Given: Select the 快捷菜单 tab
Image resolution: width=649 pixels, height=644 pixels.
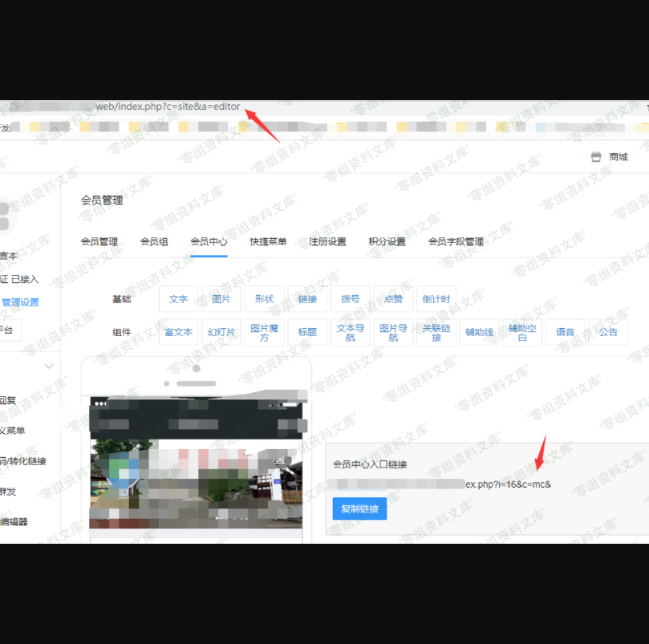Looking at the screenshot, I should click(x=268, y=241).
